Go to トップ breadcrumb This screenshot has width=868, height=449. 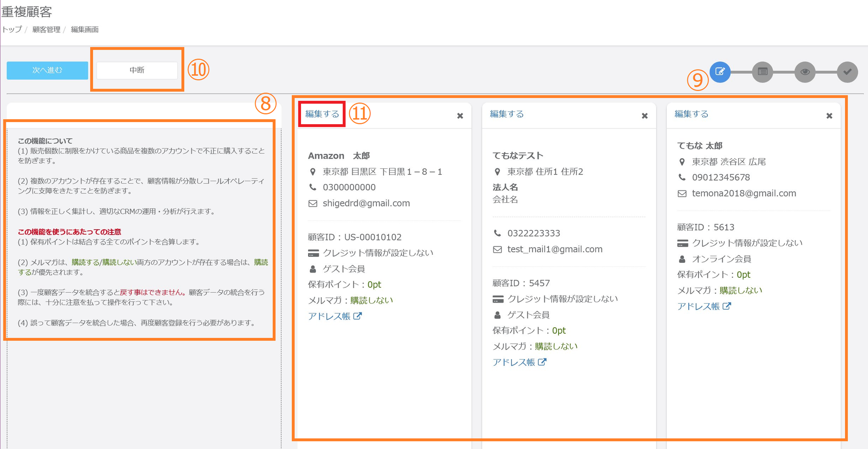pyautogui.click(x=12, y=30)
